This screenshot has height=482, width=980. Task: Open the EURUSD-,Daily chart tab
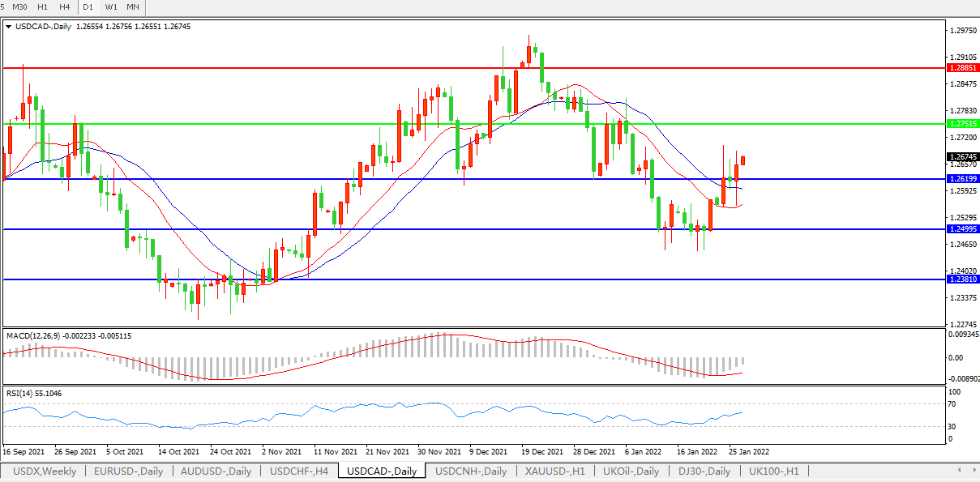pyautogui.click(x=128, y=471)
